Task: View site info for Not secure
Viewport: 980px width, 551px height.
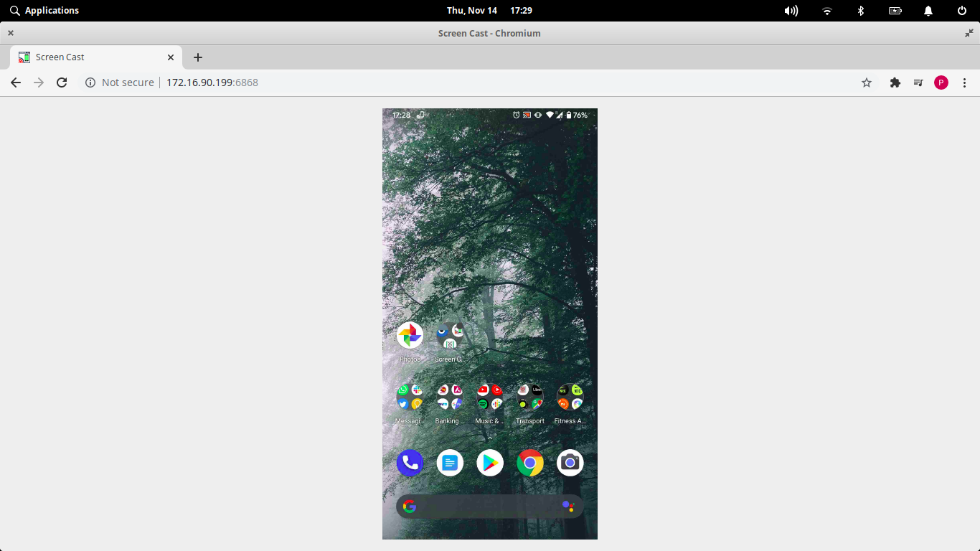Action: [119, 83]
